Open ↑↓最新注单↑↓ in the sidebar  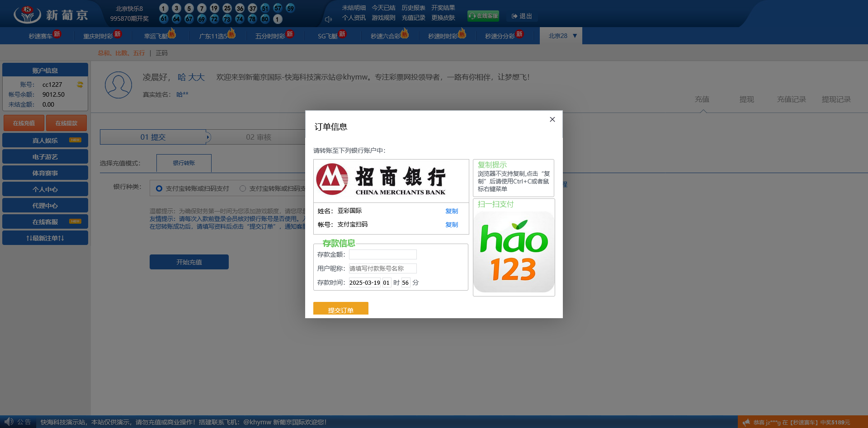click(45, 238)
